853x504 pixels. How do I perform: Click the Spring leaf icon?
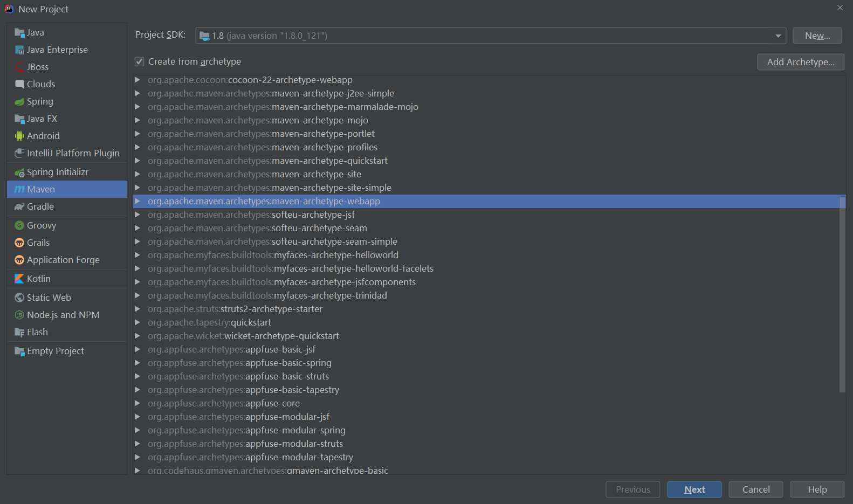point(19,102)
